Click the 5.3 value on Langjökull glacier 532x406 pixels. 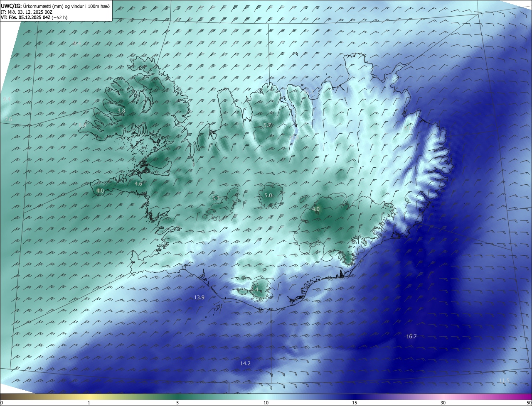(x=216, y=198)
